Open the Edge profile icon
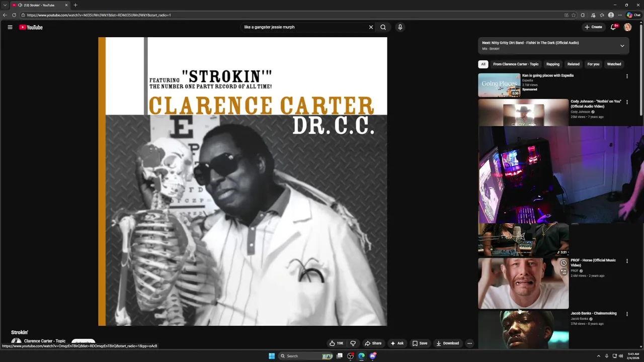 [611, 15]
